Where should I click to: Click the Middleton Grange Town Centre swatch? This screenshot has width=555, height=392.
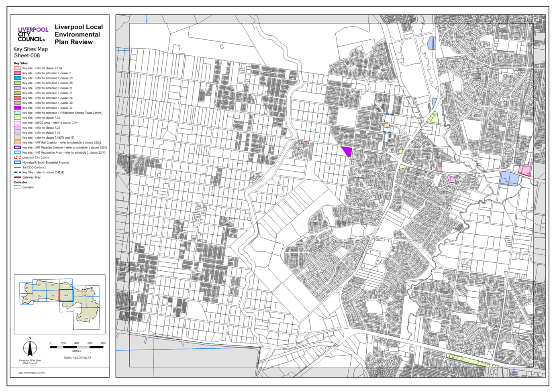[x=17, y=113]
